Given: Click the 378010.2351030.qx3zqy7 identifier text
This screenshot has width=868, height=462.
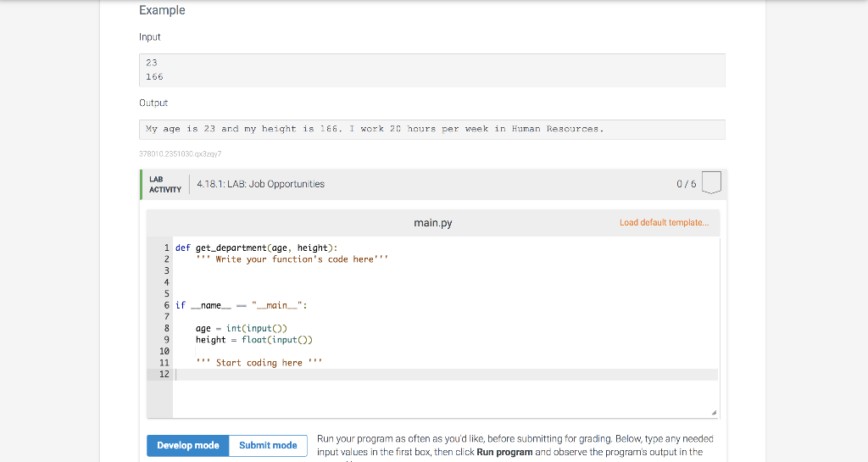Looking at the screenshot, I should (181, 153).
